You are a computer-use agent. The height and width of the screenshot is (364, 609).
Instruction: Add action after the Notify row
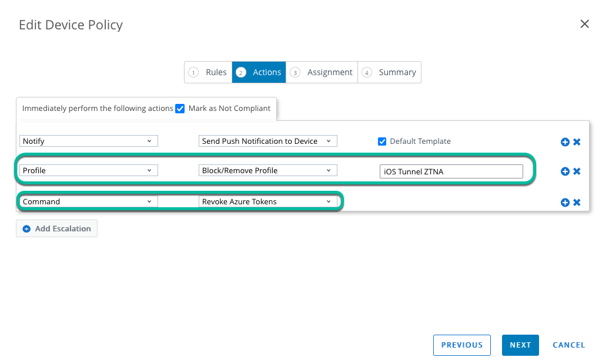[565, 142]
